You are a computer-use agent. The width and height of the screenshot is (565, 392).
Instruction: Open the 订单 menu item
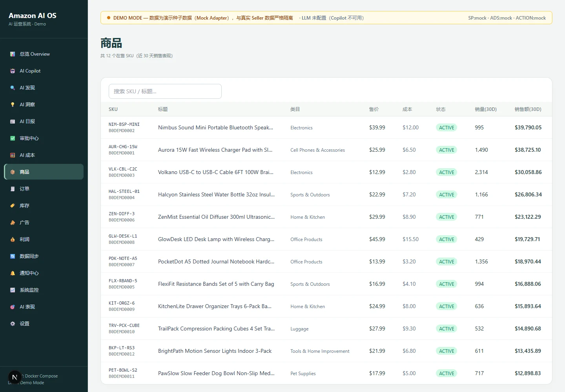(44, 189)
